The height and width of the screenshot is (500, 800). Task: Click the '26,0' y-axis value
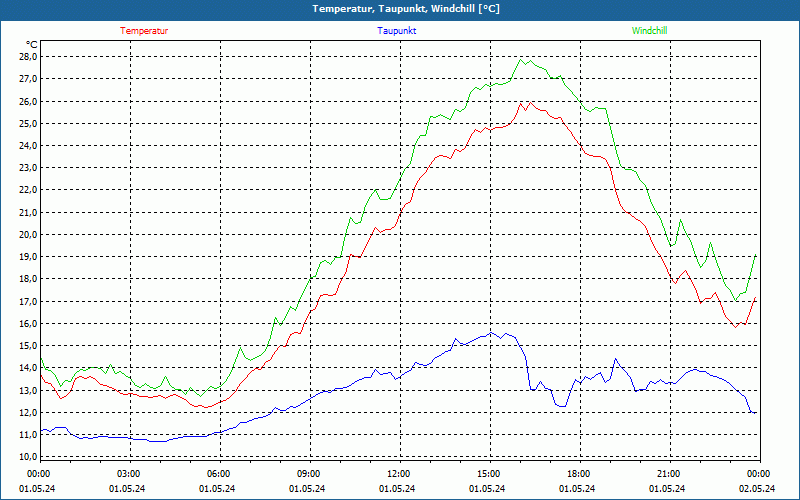pyautogui.click(x=28, y=101)
